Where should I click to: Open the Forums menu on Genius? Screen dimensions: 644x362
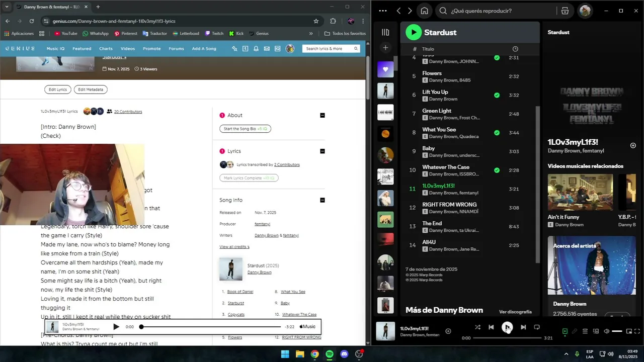[176, 49]
